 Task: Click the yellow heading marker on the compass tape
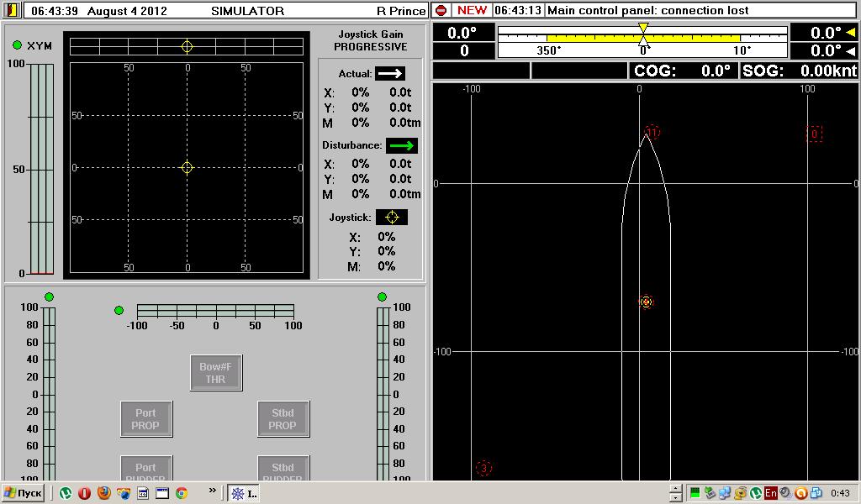(x=643, y=29)
